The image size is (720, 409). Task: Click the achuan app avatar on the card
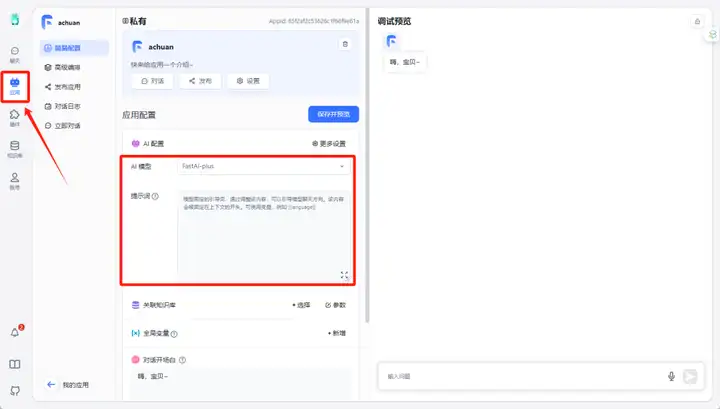137,47
